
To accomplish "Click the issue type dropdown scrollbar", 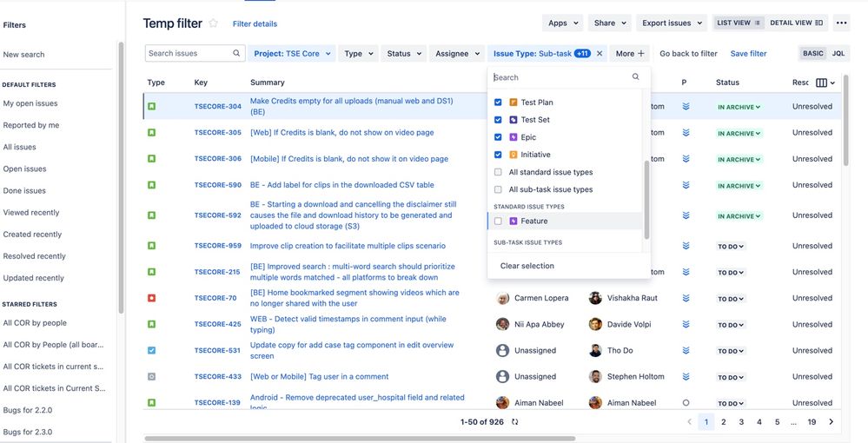I will [646, 200].
